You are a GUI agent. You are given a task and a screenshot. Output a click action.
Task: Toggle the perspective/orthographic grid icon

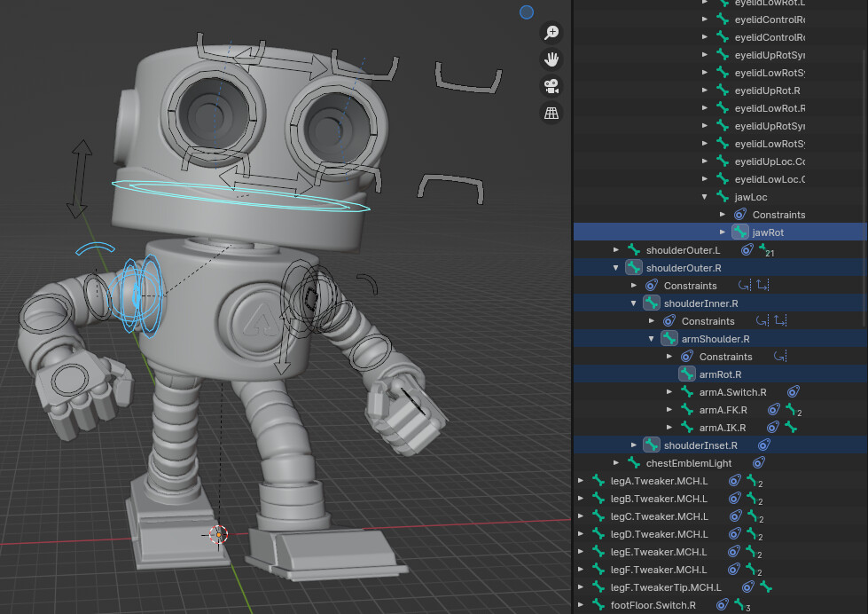[551, 113]
